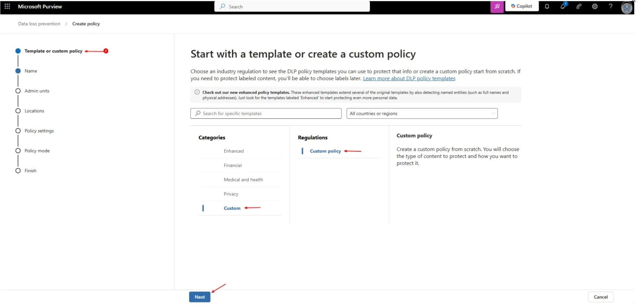
Task: Click the Categories column heading
Action: coord(212,138)
